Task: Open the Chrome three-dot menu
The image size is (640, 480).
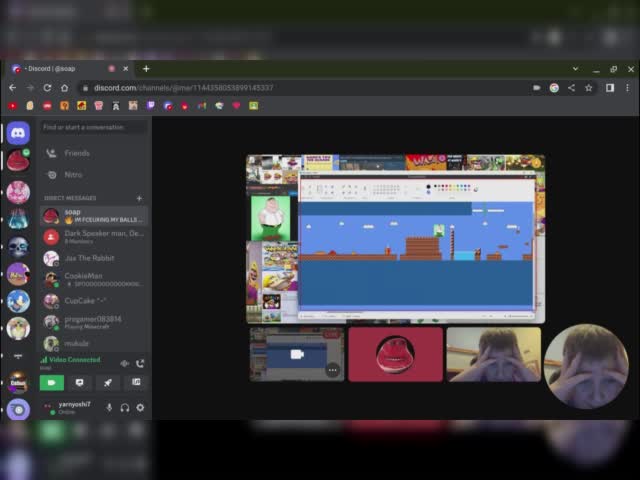Action: tap(627, 88)
